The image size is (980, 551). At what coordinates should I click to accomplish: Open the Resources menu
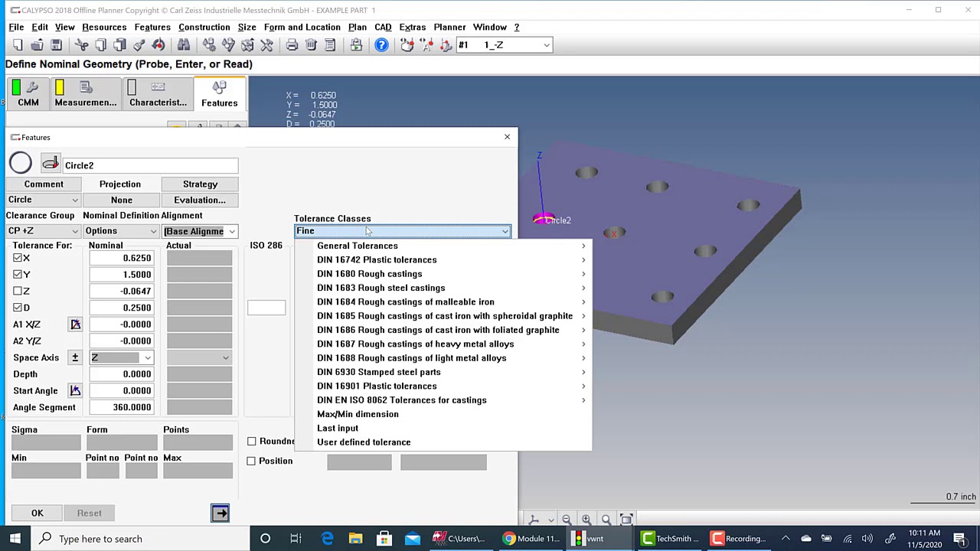[104, 28]
